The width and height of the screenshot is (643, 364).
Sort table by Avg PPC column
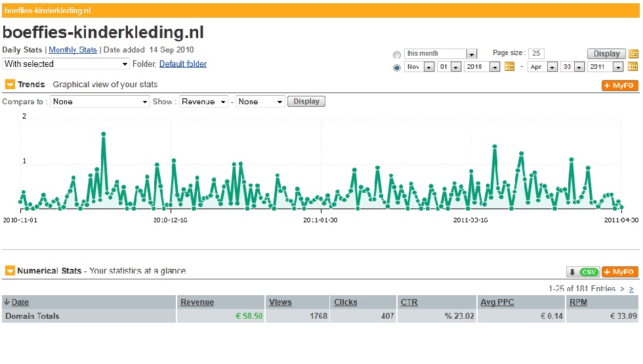click(497, 302)
